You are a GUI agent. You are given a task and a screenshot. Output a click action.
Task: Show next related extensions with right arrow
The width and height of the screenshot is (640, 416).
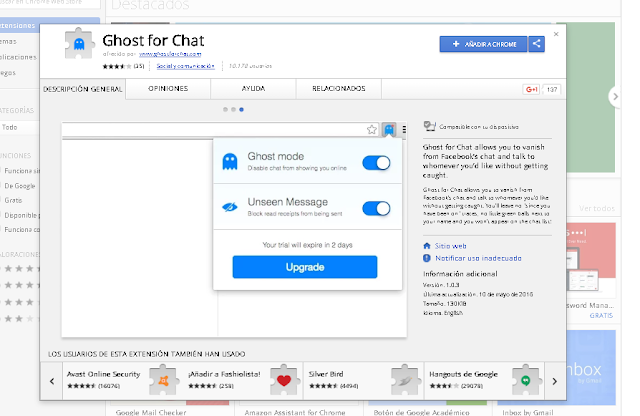554,381
